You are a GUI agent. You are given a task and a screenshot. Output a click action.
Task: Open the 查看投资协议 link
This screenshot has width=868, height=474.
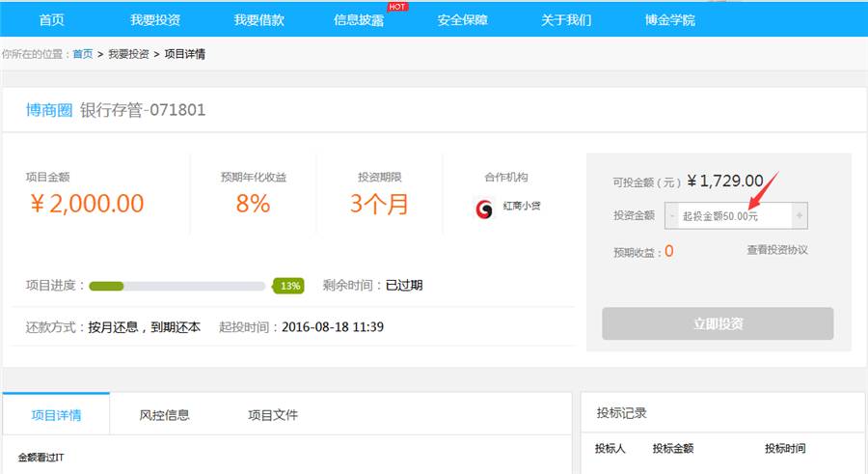[776, 250]
